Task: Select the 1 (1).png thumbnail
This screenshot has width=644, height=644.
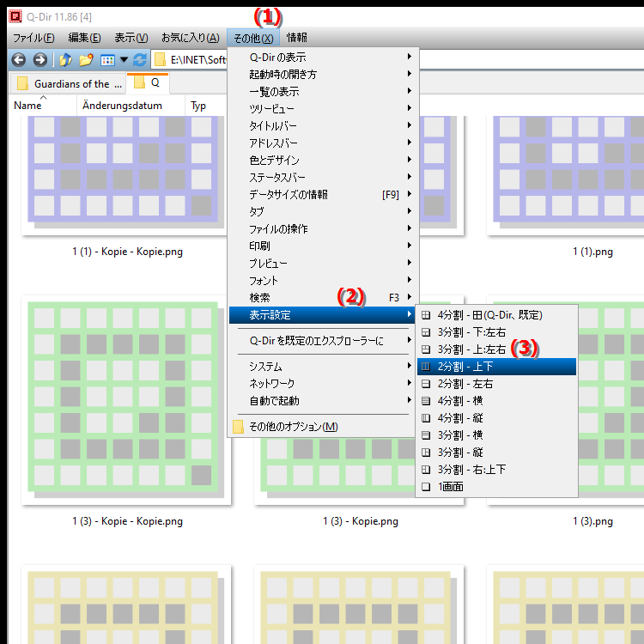Action: pyautogui.click(x=565, y=174)
